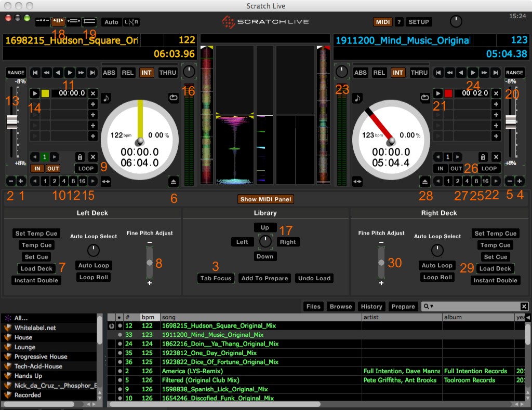This screenshot has height=410, width=532.
Task: Click the Show MIDI Panel button
Action: 265,199
